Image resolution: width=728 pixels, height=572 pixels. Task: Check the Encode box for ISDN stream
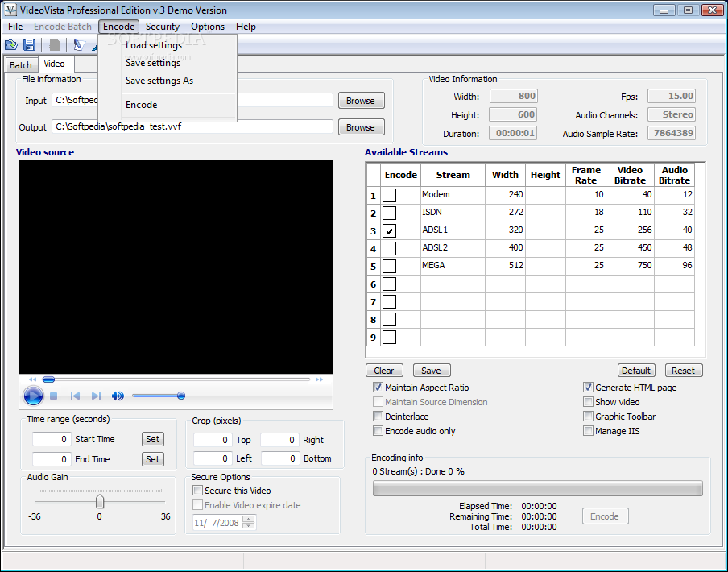click(x=389, y=213)
